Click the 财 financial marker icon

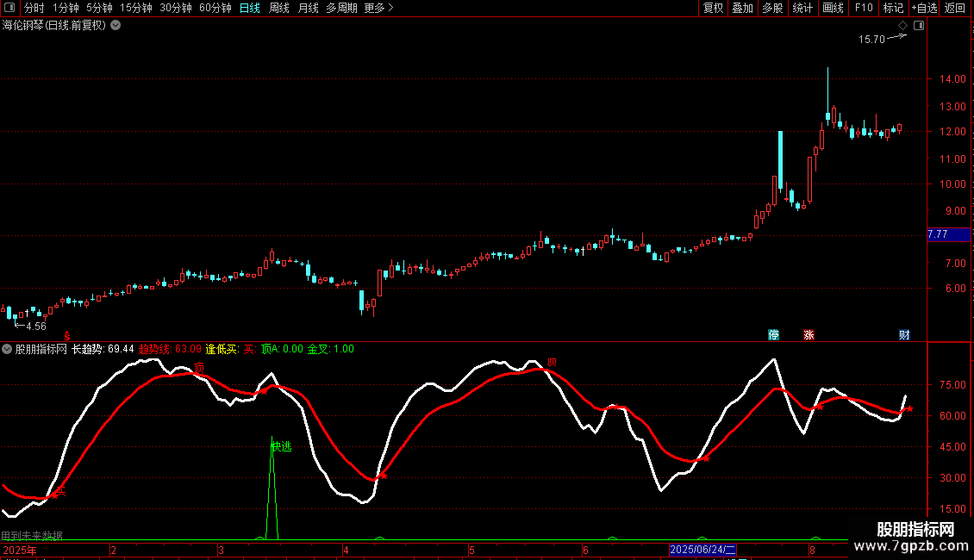pyautogui.click(x=904, y=334)
